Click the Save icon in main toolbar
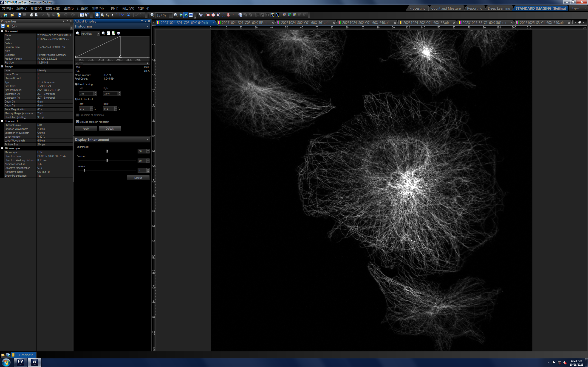This screenshot has height=367, width=588. pyautogui.click(x=20, y=15)
